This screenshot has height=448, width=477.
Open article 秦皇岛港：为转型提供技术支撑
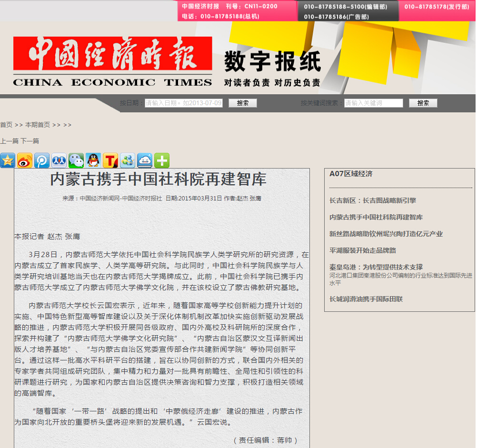(376, 267)
